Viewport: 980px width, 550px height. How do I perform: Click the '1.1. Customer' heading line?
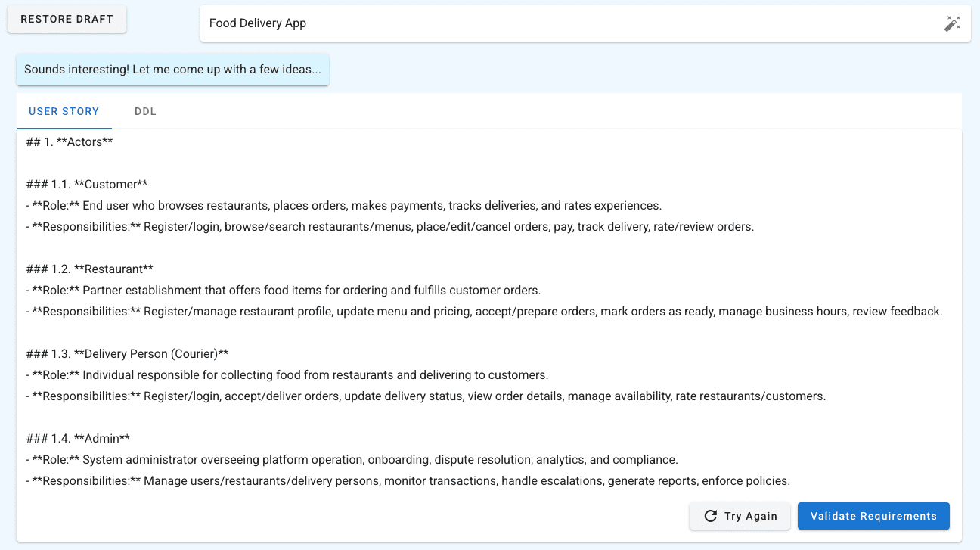click(x=87, y=185)
